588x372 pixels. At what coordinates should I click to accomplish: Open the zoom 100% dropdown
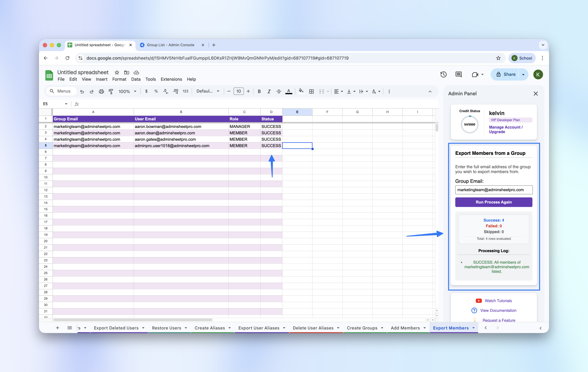tap(127, 91)
